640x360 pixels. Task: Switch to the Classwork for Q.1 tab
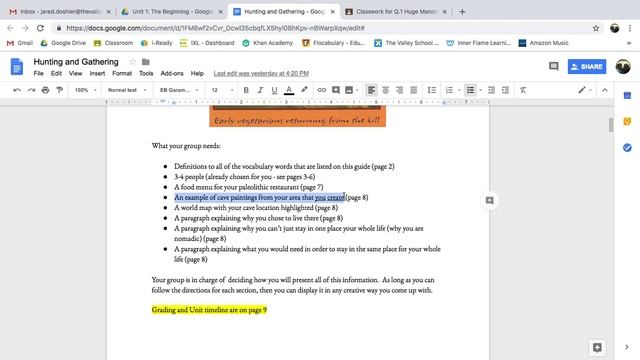coord(396,12)
